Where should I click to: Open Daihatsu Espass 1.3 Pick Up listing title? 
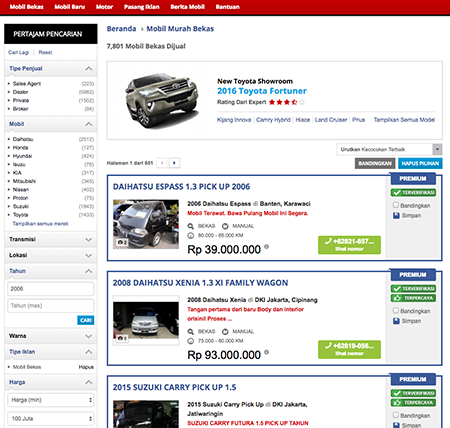pyautogui.click(x=181, y=187)
